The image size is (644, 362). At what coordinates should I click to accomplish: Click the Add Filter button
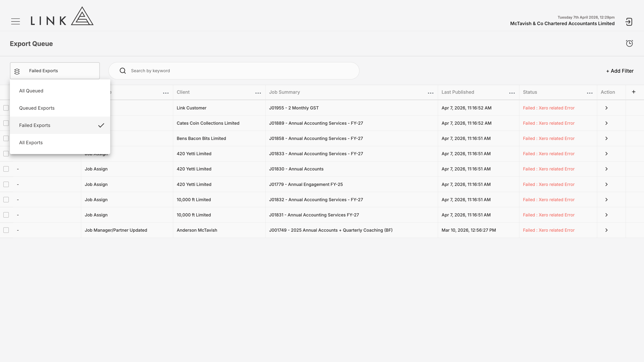[620, 71]
